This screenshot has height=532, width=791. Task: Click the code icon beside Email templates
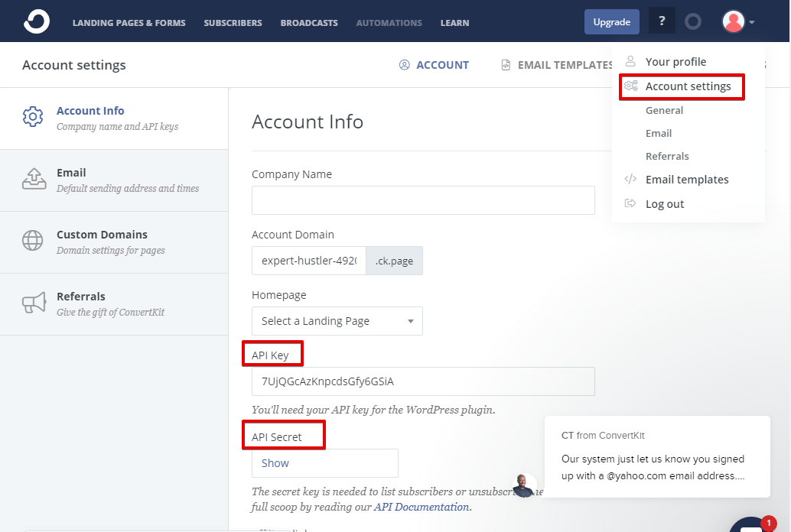pyautogui.click(x=630, y=179)
